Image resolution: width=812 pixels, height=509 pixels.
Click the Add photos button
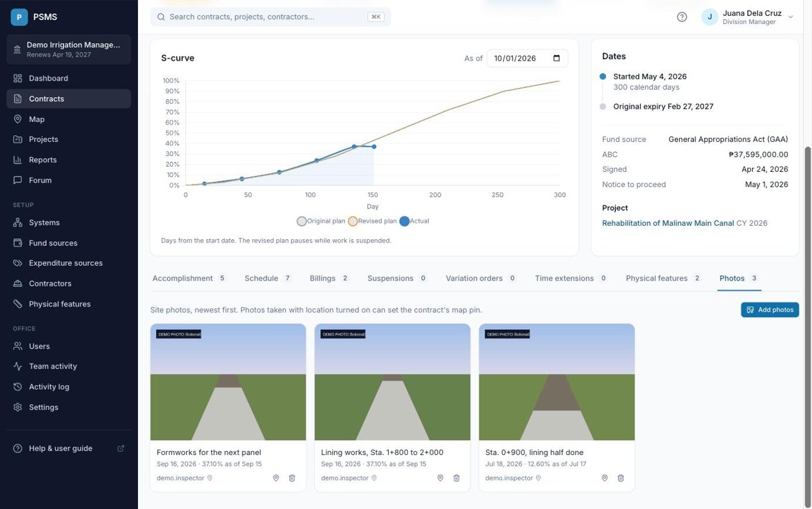pyautogui.click(x=770, y=310)
